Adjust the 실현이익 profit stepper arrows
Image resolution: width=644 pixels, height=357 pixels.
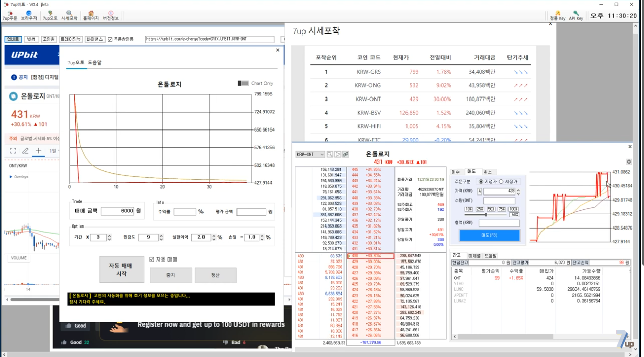[214, 237]
